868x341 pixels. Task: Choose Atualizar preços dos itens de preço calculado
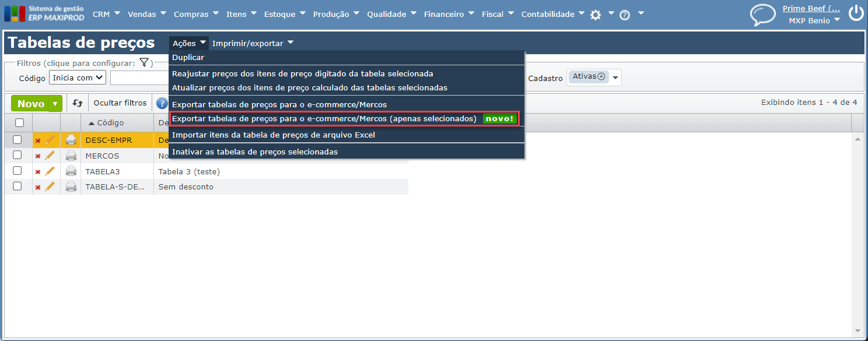pyautogui.click(x=347, y=87)
